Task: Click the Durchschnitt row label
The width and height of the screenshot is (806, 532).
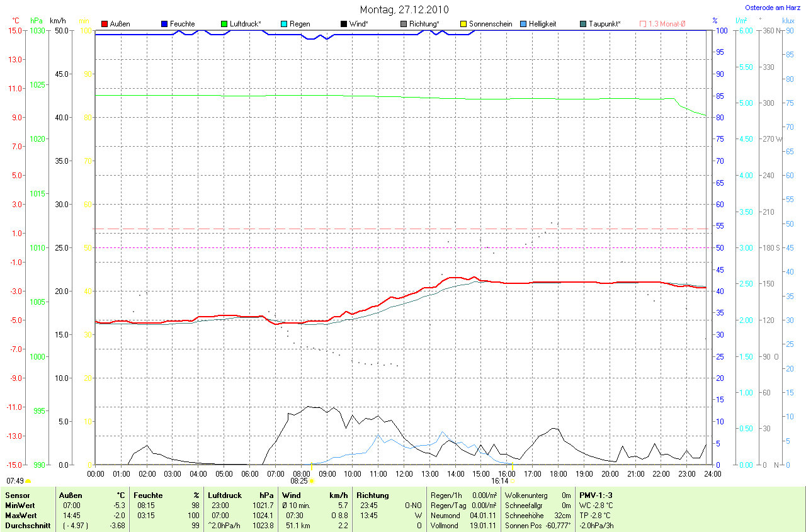Action: [x=28, y=526]
